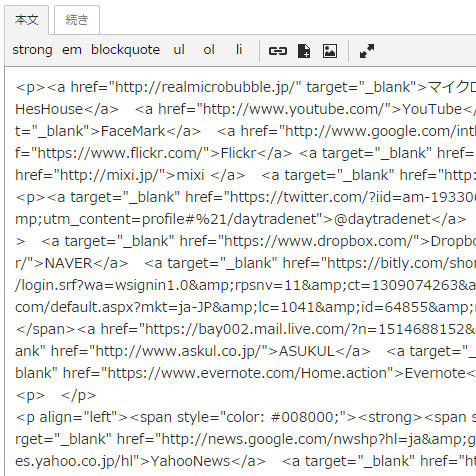Click the mixi text in code
This screenshot has width=476, height=476.
(x=190, y=175)
